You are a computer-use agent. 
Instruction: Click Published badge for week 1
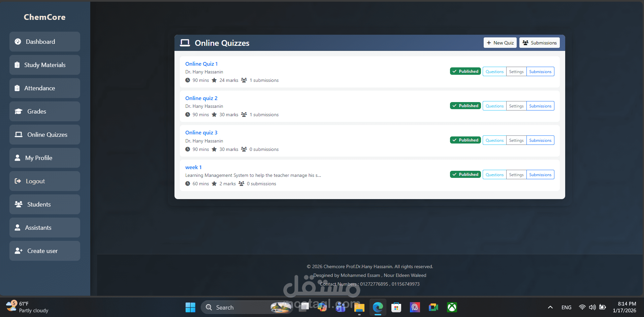tap(465, 175)
